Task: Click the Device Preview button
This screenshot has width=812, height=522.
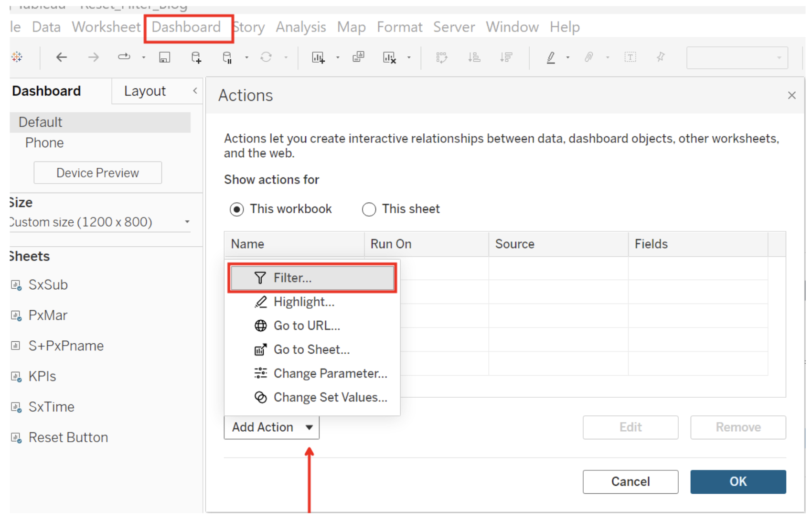Action: tap(97, 173)
